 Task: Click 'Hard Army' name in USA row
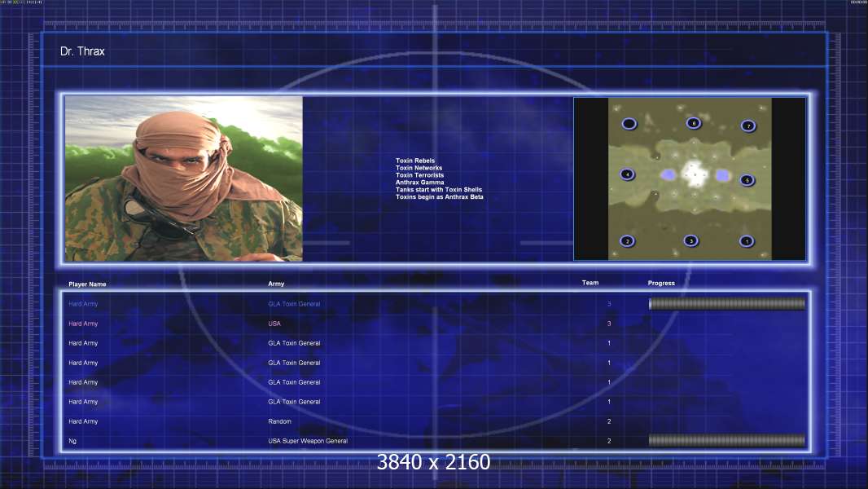83,324
